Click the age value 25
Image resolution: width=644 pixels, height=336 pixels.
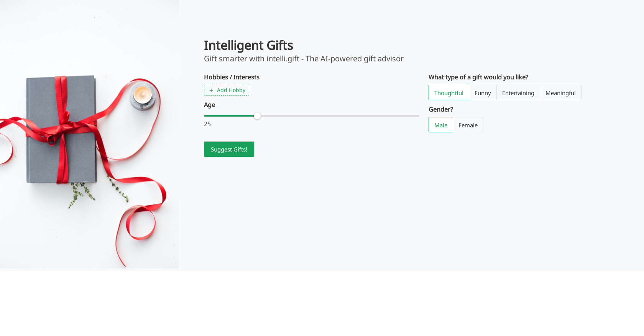coord(207,124)
